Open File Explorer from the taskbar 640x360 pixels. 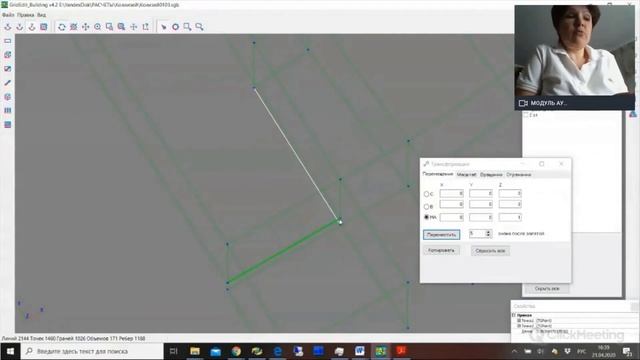195,351
